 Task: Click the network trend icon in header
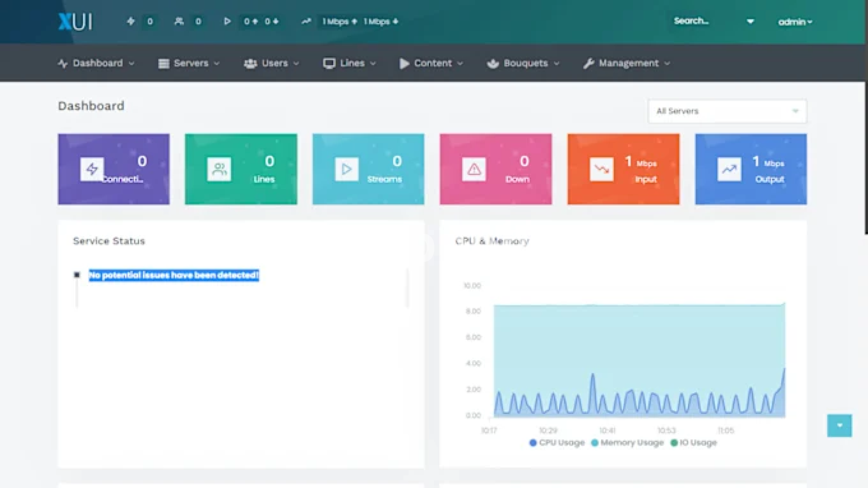tap(307, 21)
